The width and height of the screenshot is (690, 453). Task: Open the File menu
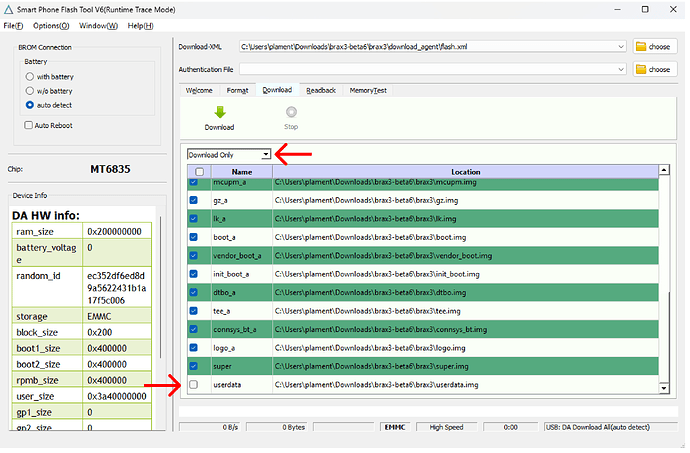click(13, 26)
